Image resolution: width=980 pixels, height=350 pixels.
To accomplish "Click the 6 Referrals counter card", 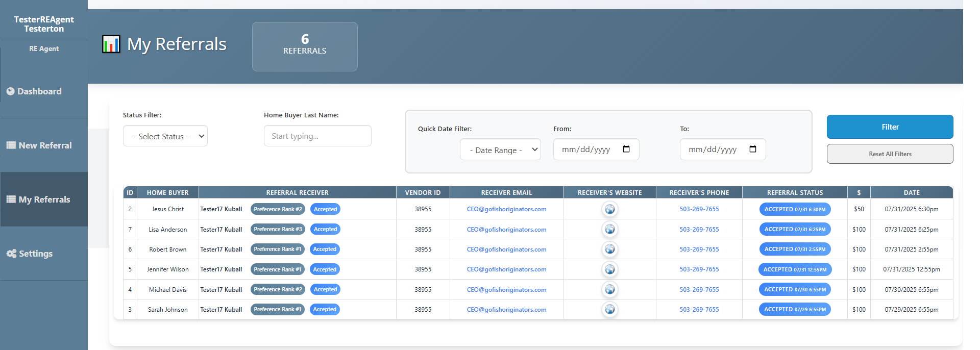I will click(x=305, y=46).
